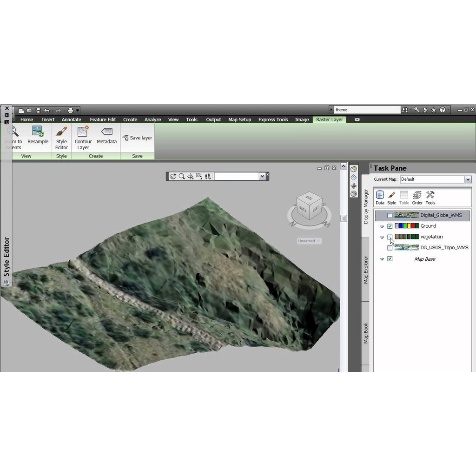Open the Style Editor ribbon tool
476x476 pixels.
tap(61, 138)
